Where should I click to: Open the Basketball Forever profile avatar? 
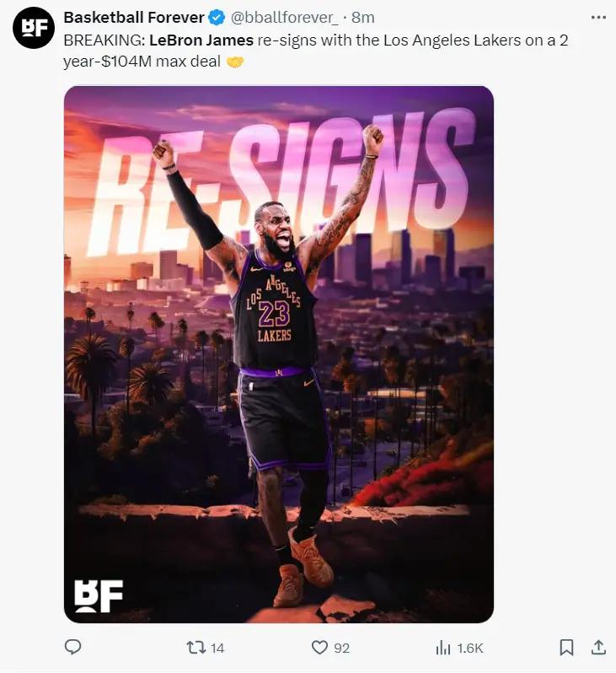pos(34,28)
